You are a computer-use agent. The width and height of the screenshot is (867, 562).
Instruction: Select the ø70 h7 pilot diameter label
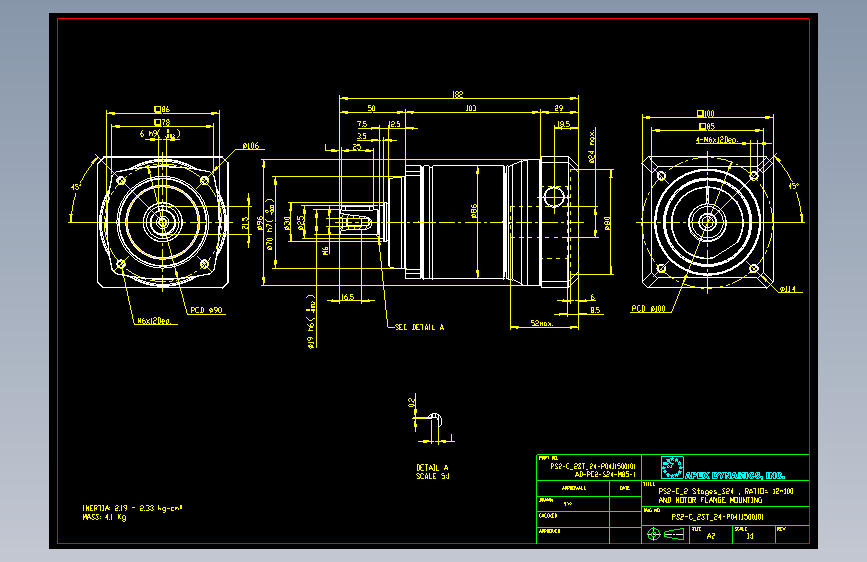(x=270, y=225)
